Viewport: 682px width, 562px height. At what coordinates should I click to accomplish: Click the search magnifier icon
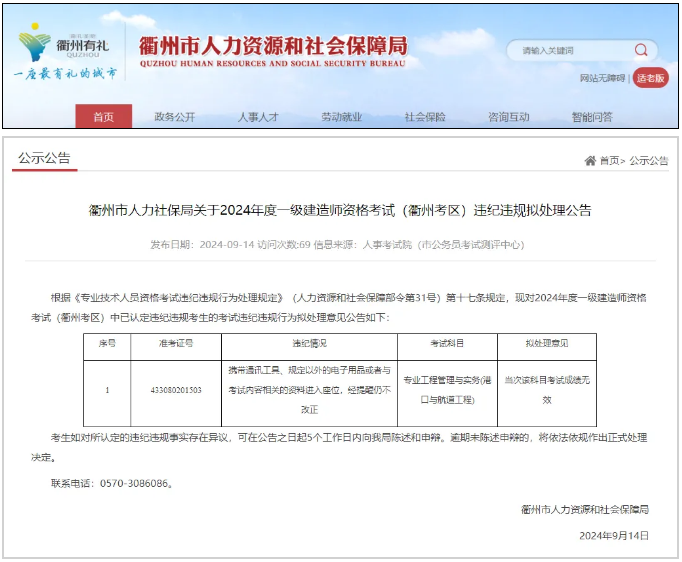[x=640, y=50]
